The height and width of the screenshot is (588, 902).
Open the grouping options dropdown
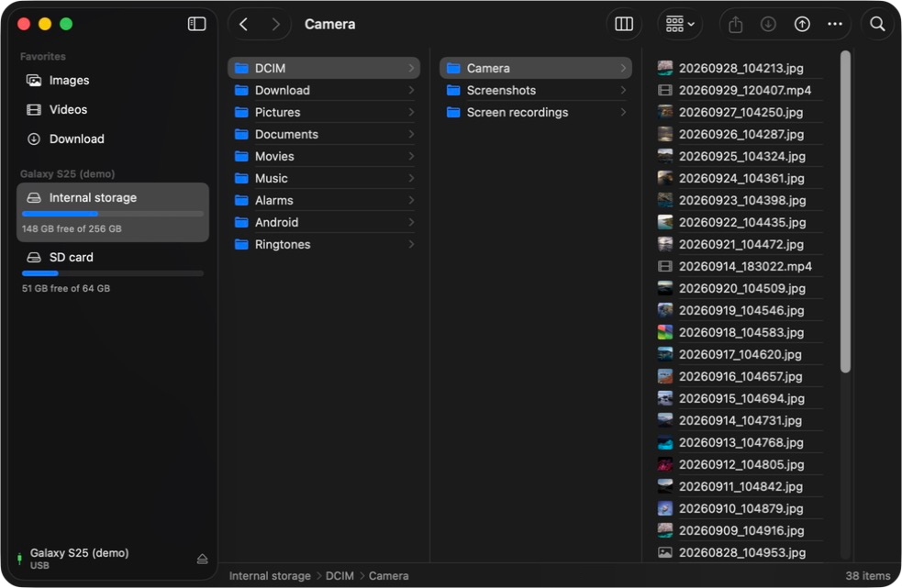pos(680,24)
